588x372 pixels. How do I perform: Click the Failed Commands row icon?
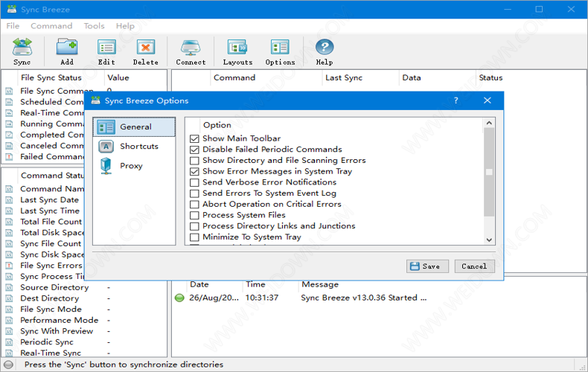tap(10, 157)
